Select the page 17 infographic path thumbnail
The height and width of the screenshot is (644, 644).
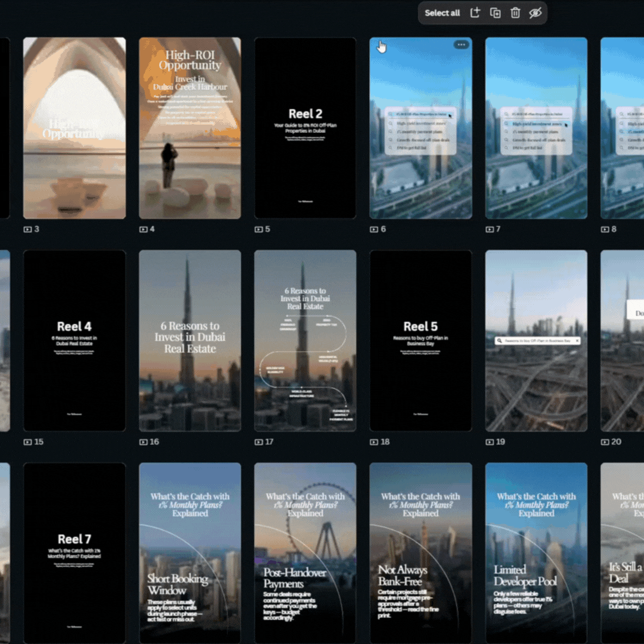(305, 340)
